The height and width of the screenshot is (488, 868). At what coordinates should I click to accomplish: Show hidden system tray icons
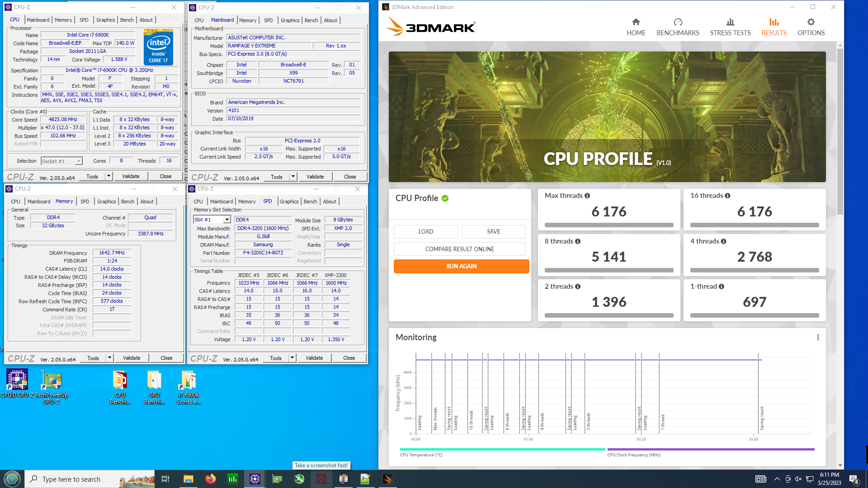click(x=777, y=479)
